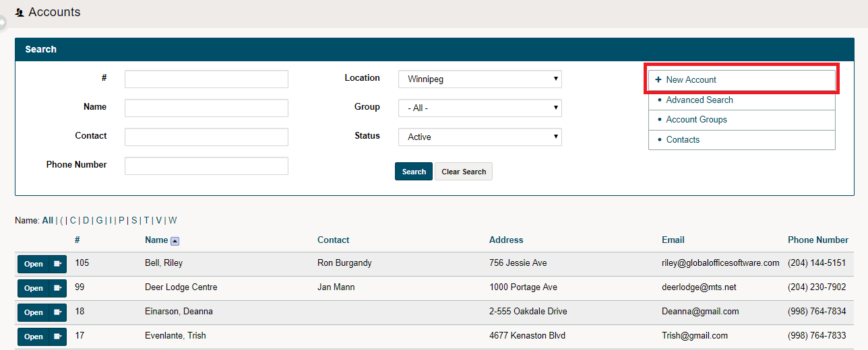This screenshot has width=868, height=350.
Task: Sort by the Name column header
Action: (x=156, y=240)
